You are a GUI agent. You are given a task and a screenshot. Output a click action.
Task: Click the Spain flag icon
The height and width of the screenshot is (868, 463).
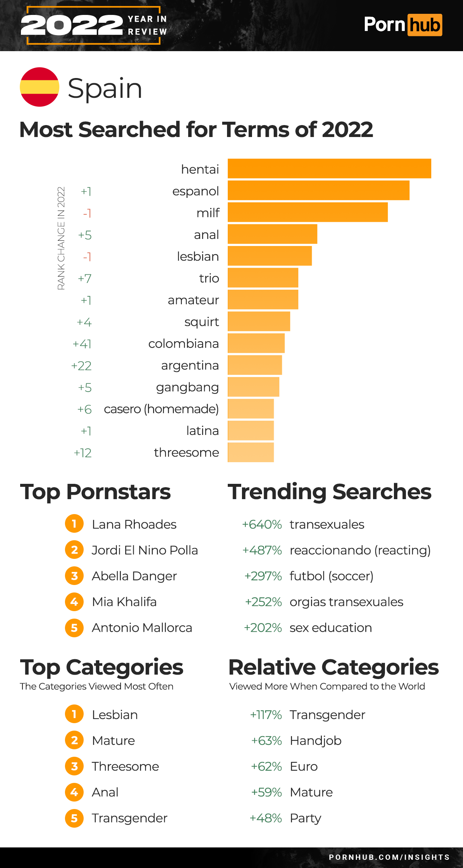(x=39, y=87)
